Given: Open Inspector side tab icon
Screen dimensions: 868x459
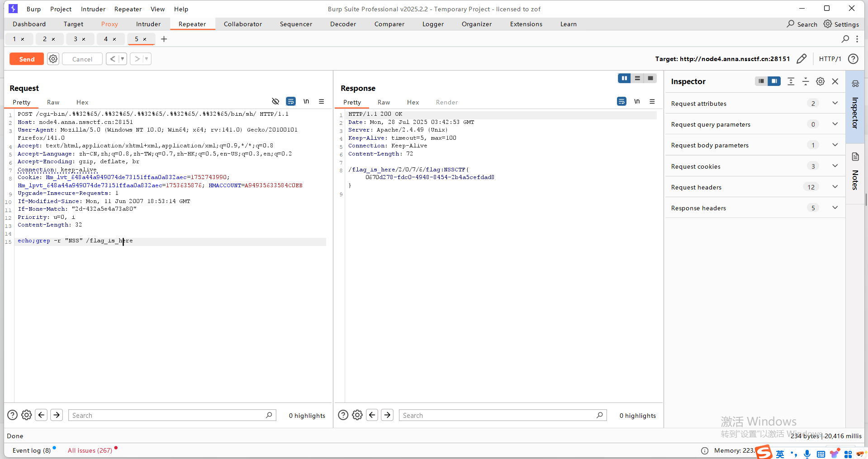Looking at the screenshot, I should (855, 84).
